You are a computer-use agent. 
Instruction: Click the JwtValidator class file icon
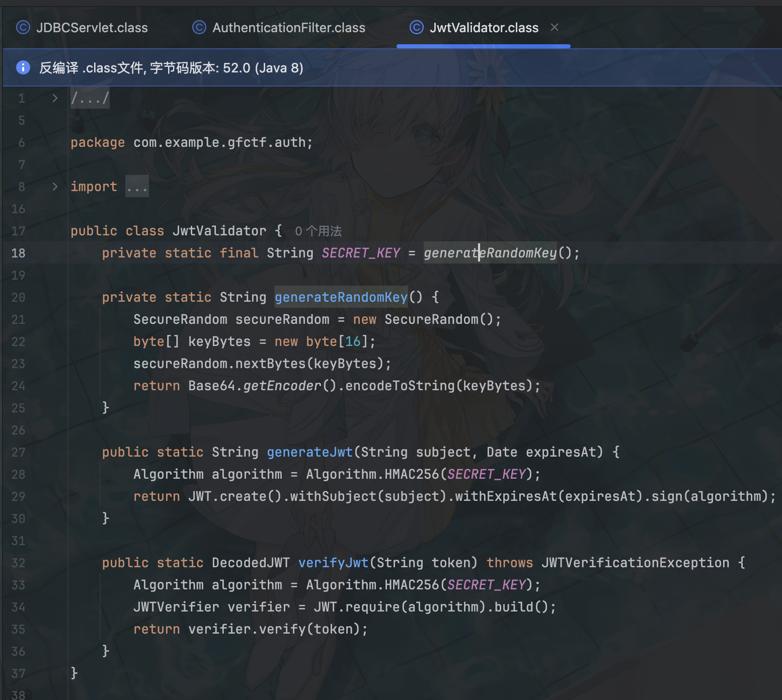[417, 28]
